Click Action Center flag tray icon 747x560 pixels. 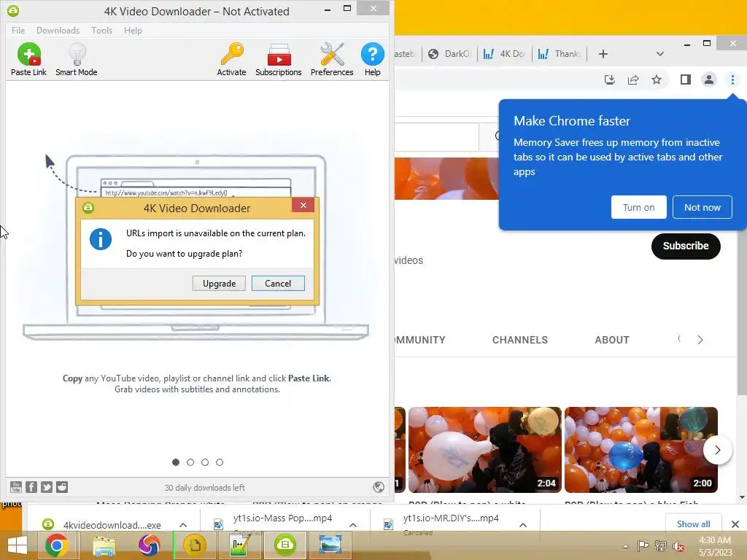point(643,545)
